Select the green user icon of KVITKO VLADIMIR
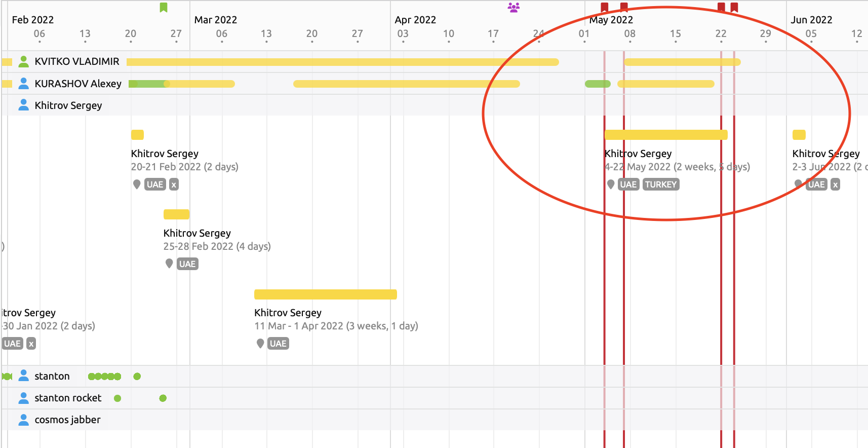The height and width of the screenshot is (448, 868). click(23, 61)
